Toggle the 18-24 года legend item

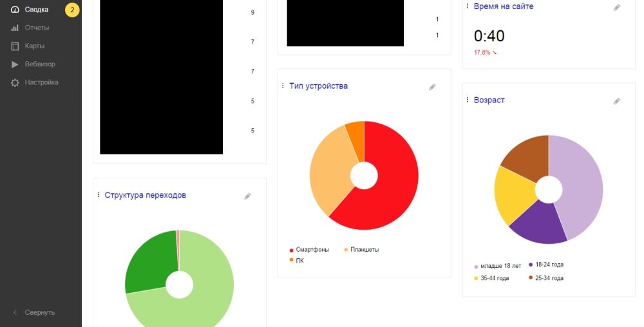click(x=546, y=265)
